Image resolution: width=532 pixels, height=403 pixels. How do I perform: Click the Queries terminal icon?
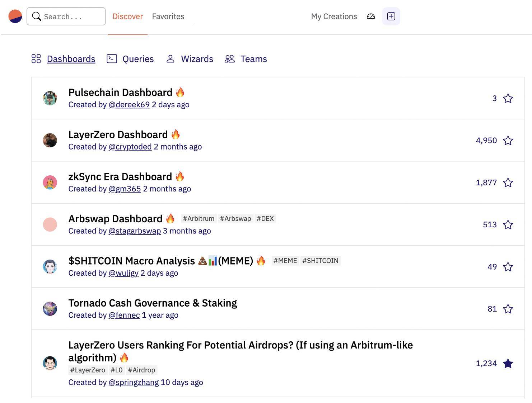pyautogui.click(x=112, y=58)
